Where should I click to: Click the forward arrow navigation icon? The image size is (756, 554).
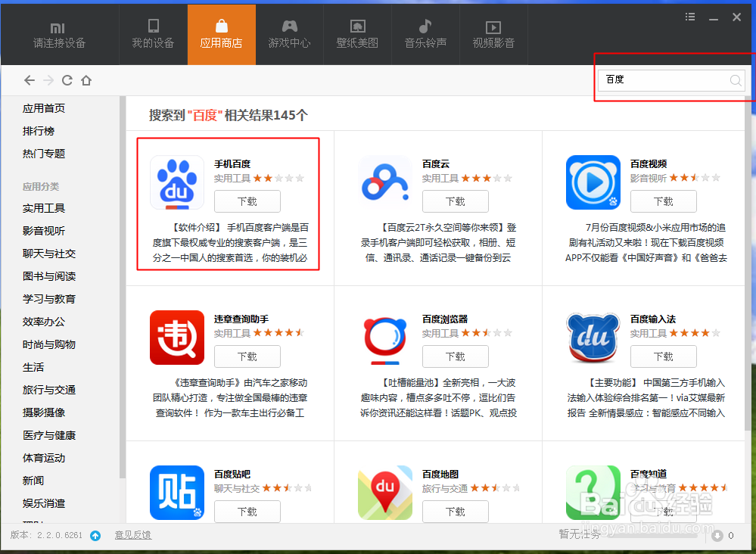[x=48, y=80]
